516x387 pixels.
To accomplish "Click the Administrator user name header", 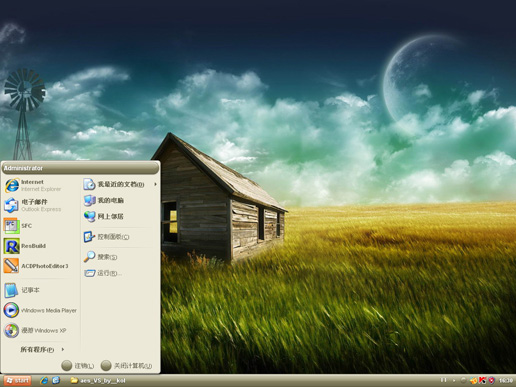I will coord(23,168).
